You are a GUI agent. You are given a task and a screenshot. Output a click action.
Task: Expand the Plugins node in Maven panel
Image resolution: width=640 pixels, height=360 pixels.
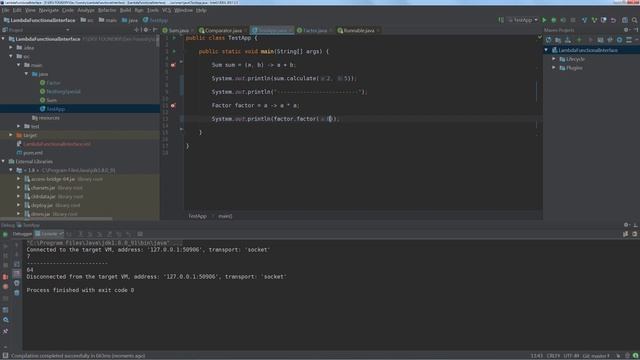[554, 68]
